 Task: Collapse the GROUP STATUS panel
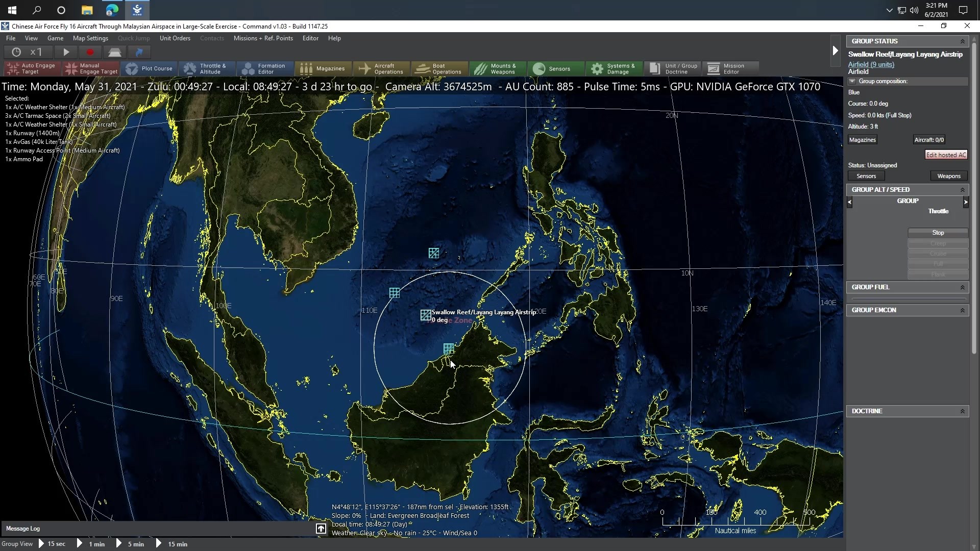click(x=963, y=41)
